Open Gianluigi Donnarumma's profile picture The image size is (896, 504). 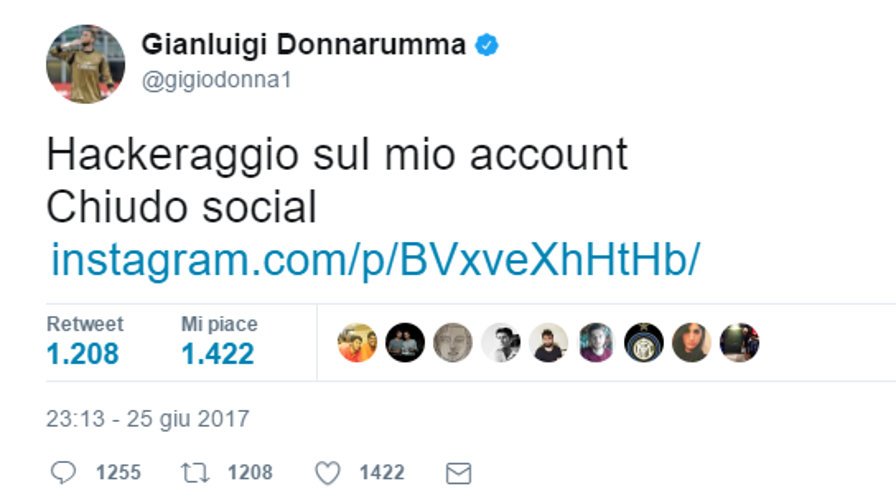(86, 64)
